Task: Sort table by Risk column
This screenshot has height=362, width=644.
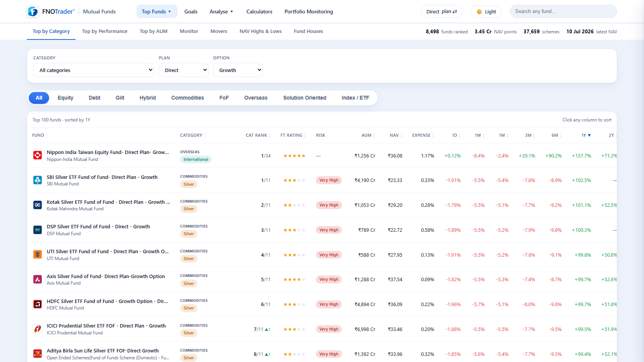Action: coord(322,135)
